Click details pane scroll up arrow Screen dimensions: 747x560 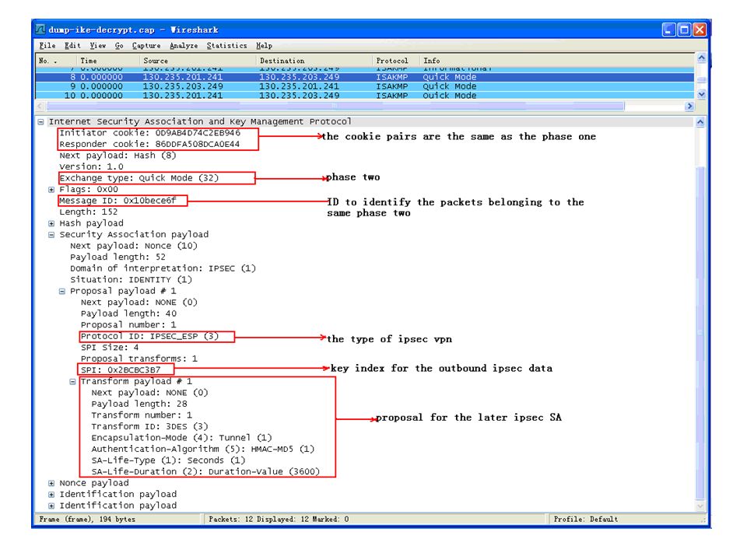point(700,122)
